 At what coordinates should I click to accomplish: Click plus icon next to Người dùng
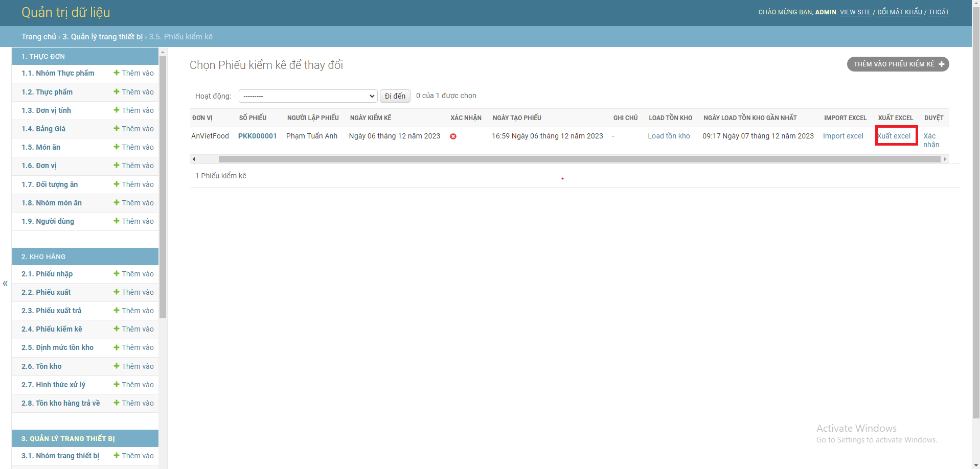point(117,221)
